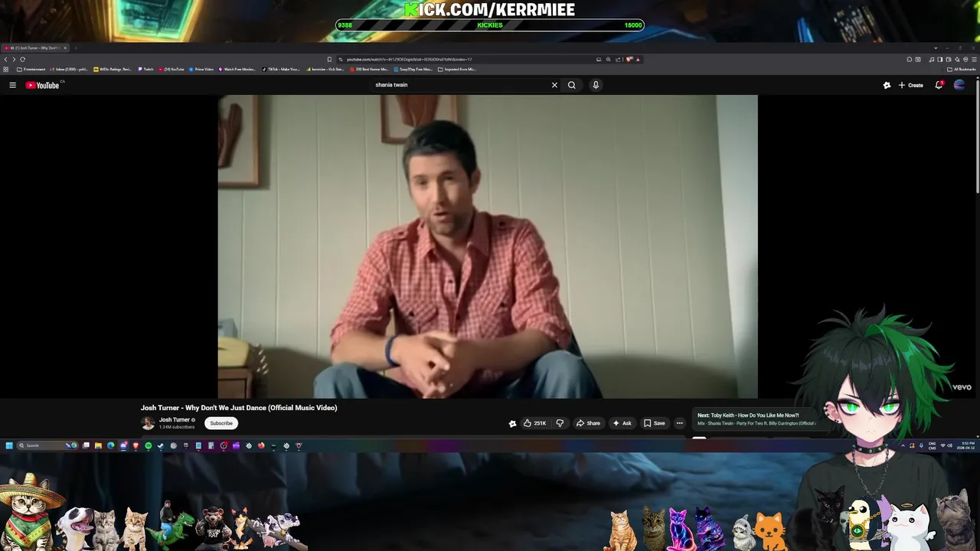Show hidden system tray icons
This screenshot has width=980, height=551.
(x=903, y=445)
